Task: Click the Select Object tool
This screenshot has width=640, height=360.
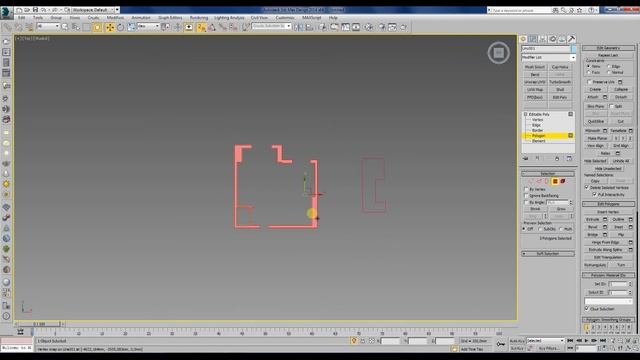Action: click(65, 27)
